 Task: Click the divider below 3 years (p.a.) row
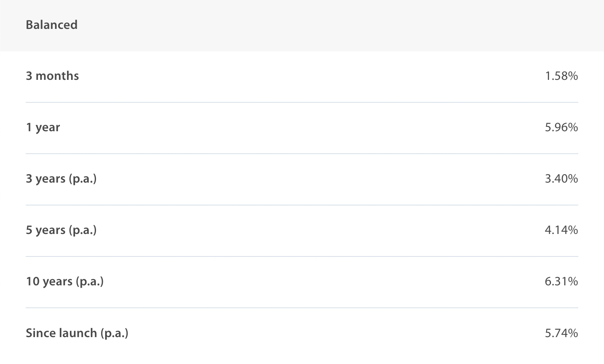(302, 205)
